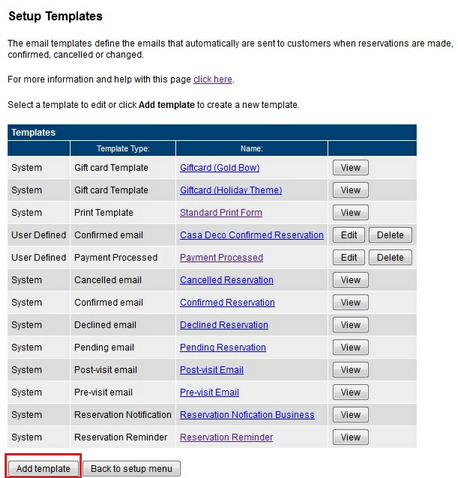The image size is (458, 478).
Task: Open the Standard Print Form link
Action: (x=221, y=213)
